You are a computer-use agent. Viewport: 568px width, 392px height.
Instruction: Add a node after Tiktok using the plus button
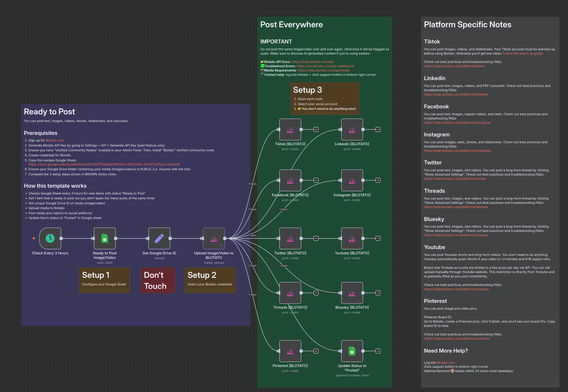tap(316, 129)
